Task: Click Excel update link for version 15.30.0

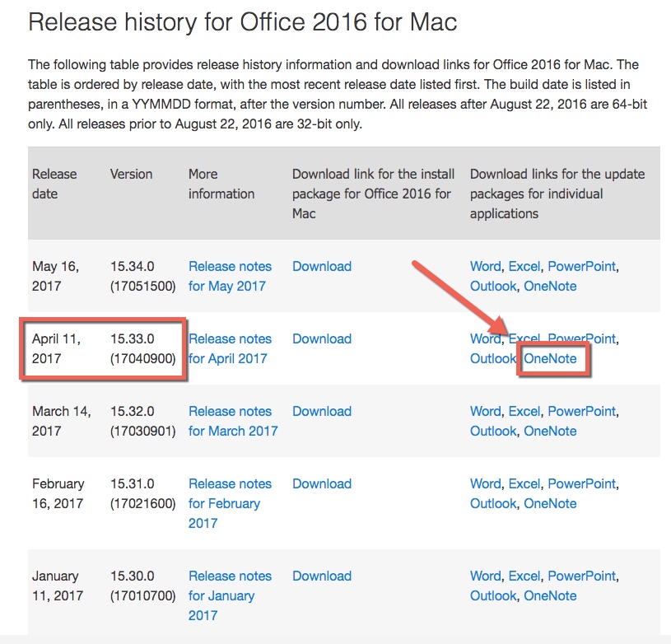Action: coord(524,576)
